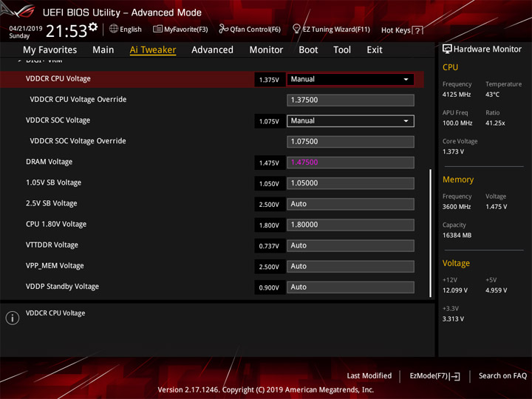Open the Exit tab

[374, 50]
